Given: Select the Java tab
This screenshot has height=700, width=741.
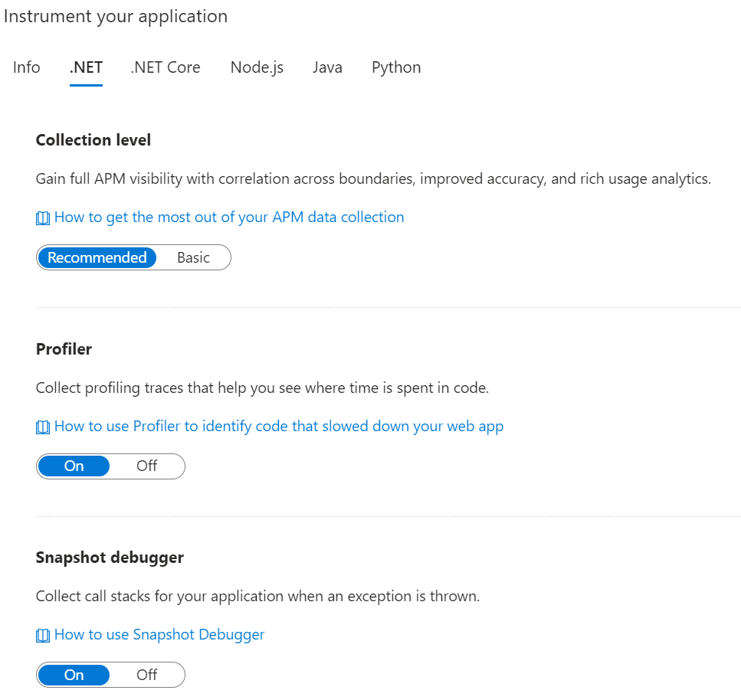Looking at the screenshot, I should pyautogui.click(x=327, y=67).
